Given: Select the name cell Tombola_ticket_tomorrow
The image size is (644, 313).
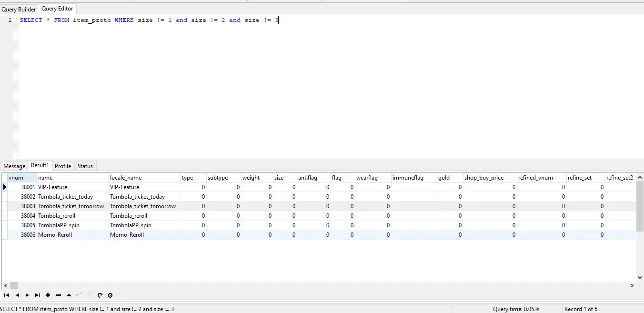Looking at the screenshot, I should pyautogui.click(x=73, y=206).
